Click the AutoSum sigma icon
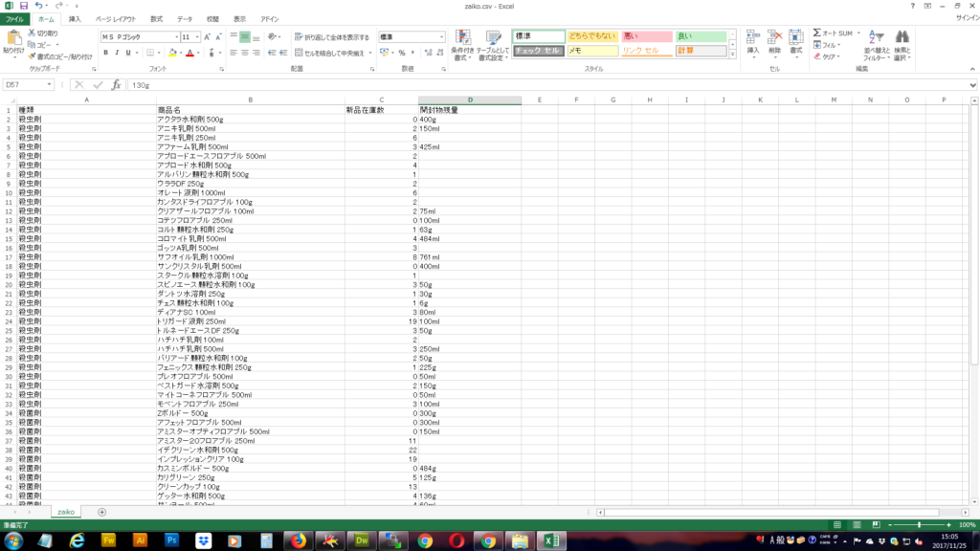This screenshot has width=980, height=551. pos(817,33)
